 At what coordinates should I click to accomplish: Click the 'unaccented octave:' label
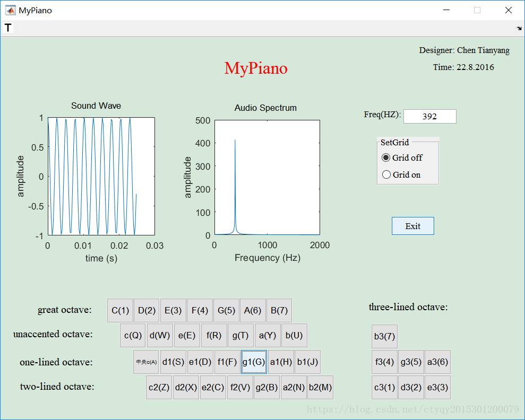[x=53, y=334]
